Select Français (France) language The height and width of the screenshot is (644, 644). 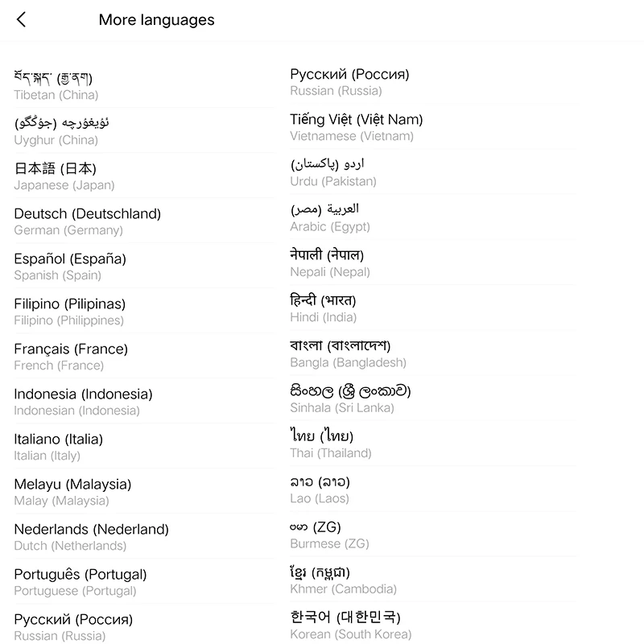pyautogui.click(x=144, y=357)
